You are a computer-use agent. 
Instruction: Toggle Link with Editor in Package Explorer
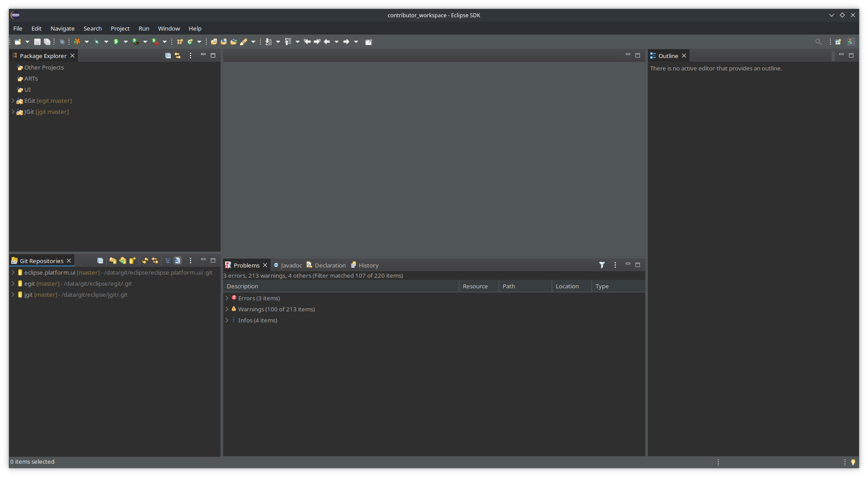pyautogui.click(x=178, y=55)
